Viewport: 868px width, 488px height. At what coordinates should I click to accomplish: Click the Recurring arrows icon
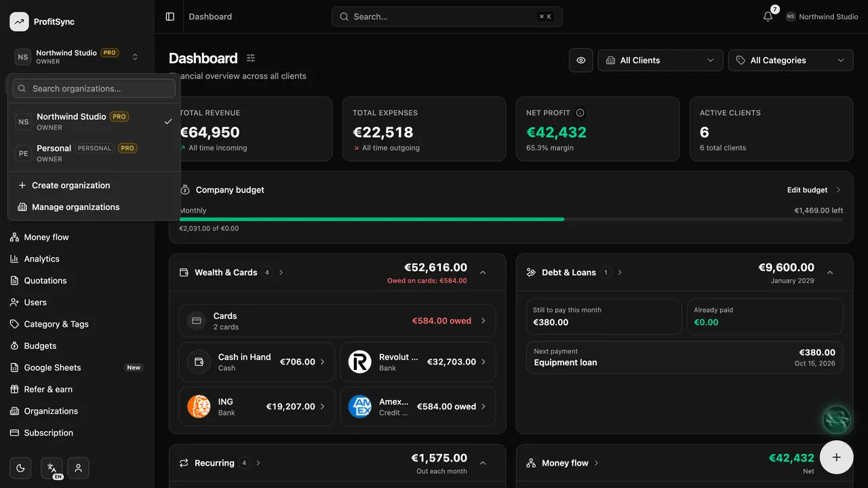pyautogui.click(x=184, y=463)
